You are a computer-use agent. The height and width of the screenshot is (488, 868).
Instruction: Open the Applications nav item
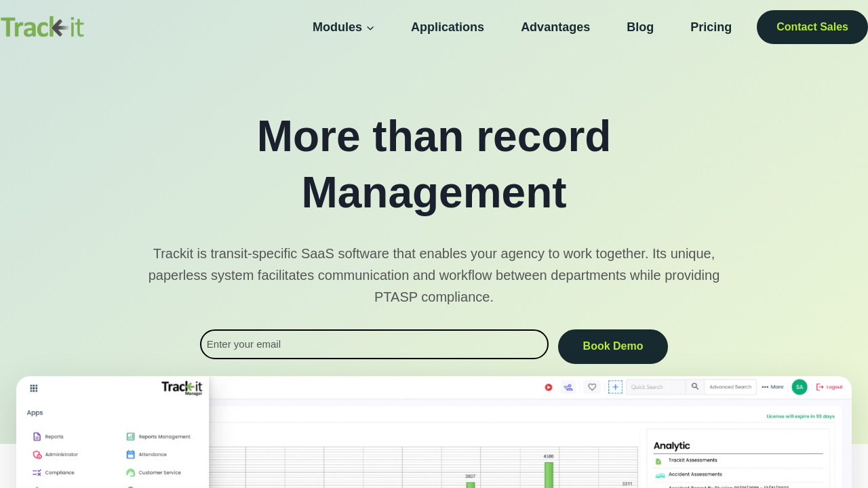click(448, 27)
